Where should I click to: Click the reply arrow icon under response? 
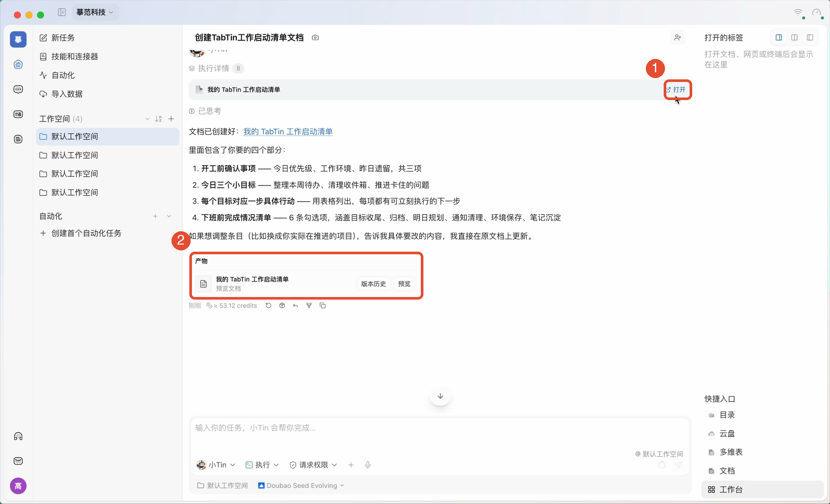tap(295, 305)
